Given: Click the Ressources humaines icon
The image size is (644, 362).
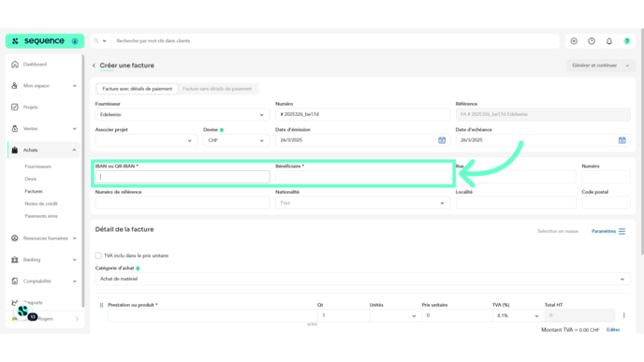Looking at the screenshot, I should click(15, 238).
